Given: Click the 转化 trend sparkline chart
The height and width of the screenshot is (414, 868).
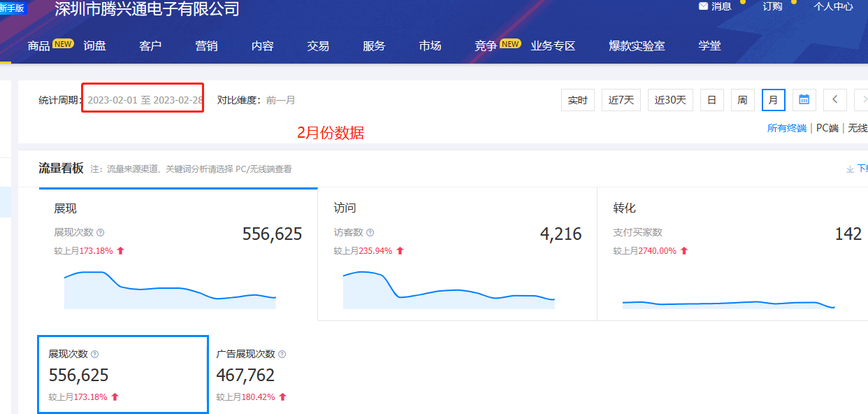Looking at the screenshot, I should click(729, 304).
